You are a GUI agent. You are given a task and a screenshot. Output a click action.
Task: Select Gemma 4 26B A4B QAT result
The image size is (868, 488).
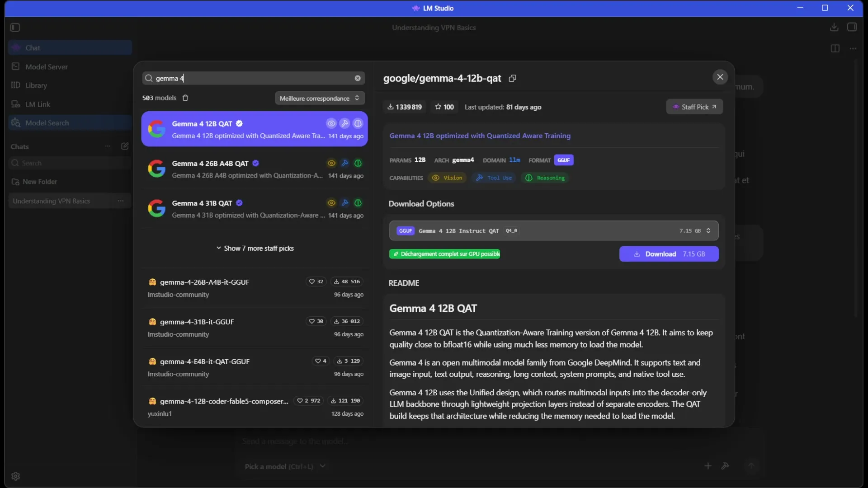click(254, 169)
